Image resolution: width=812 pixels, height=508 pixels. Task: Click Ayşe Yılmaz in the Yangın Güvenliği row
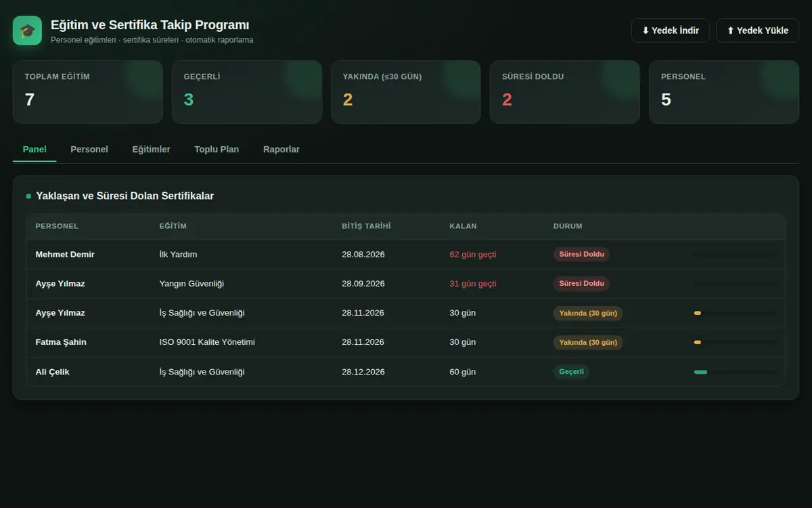(x=60, y=284)
